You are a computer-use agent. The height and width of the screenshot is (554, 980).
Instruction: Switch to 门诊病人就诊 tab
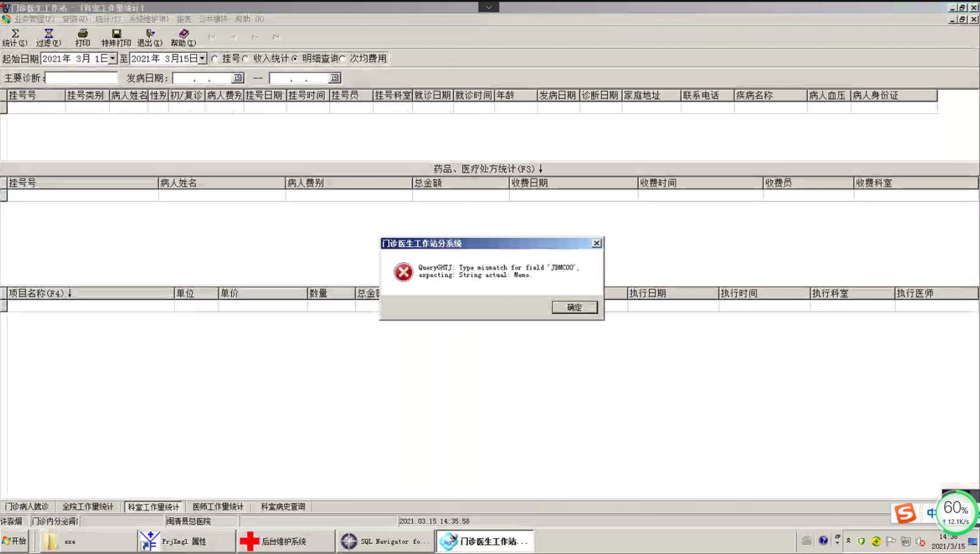(27, 507)
